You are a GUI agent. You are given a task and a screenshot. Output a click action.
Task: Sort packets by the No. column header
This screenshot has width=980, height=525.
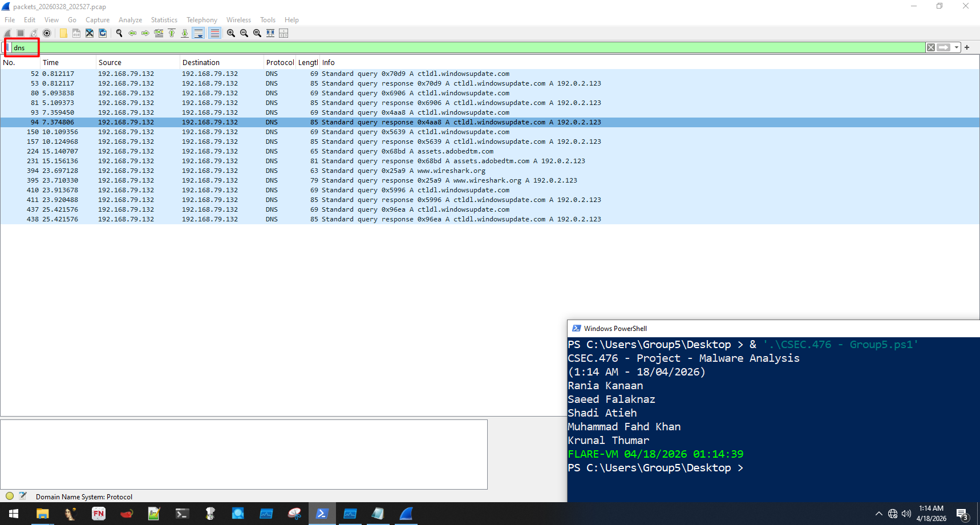click(20, 63)
